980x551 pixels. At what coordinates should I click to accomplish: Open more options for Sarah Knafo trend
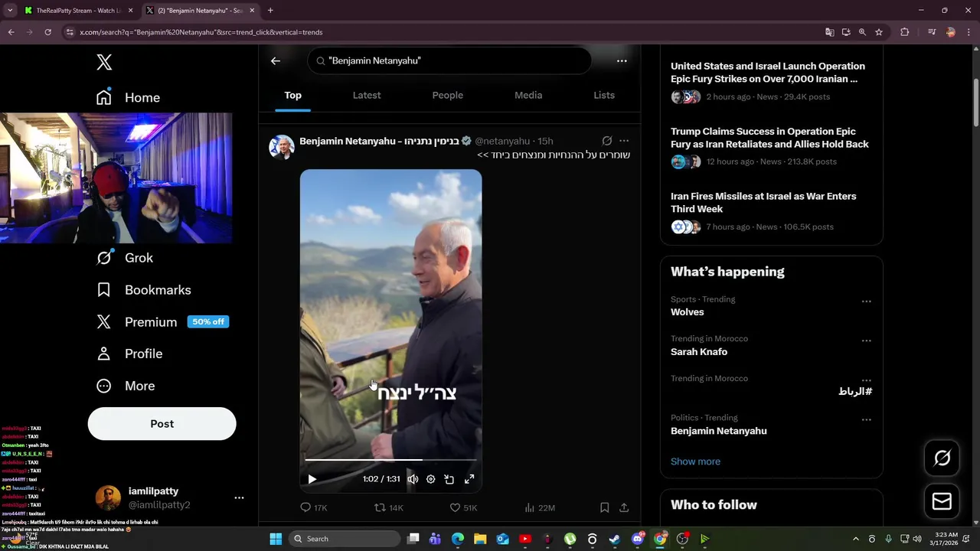pos(866,341)
